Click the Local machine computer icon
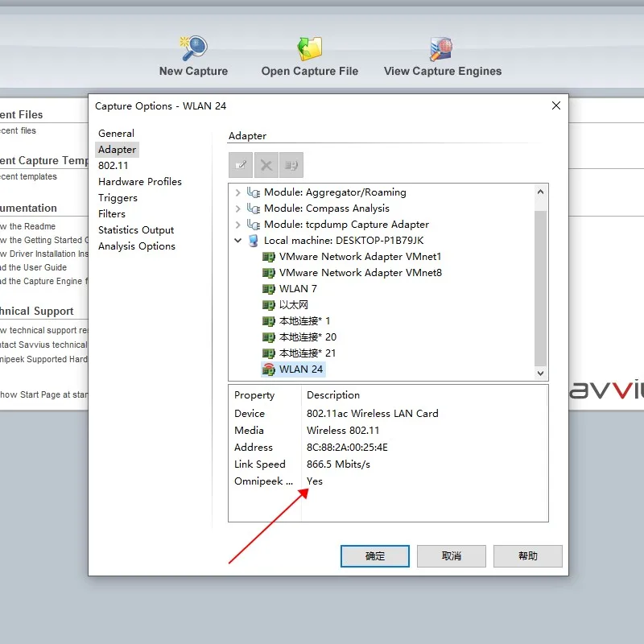The width and height of the screenshot is (644, 644). tap(254, 241)
